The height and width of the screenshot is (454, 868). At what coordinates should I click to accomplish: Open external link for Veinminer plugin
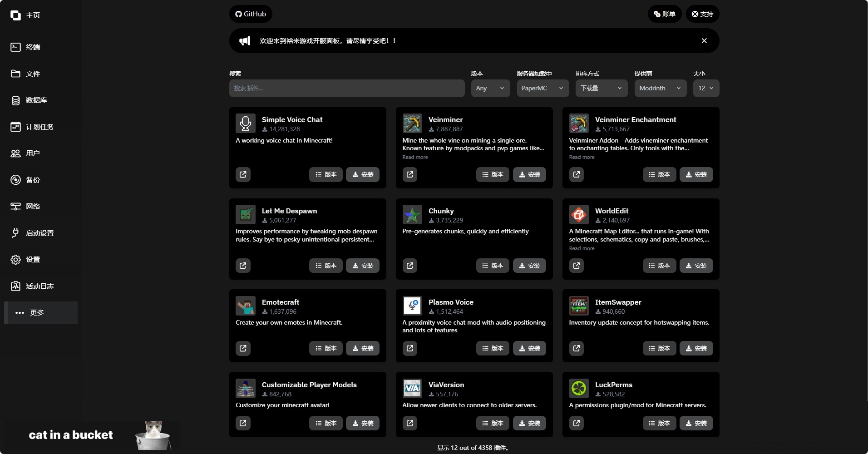click(x=410, y=174)
